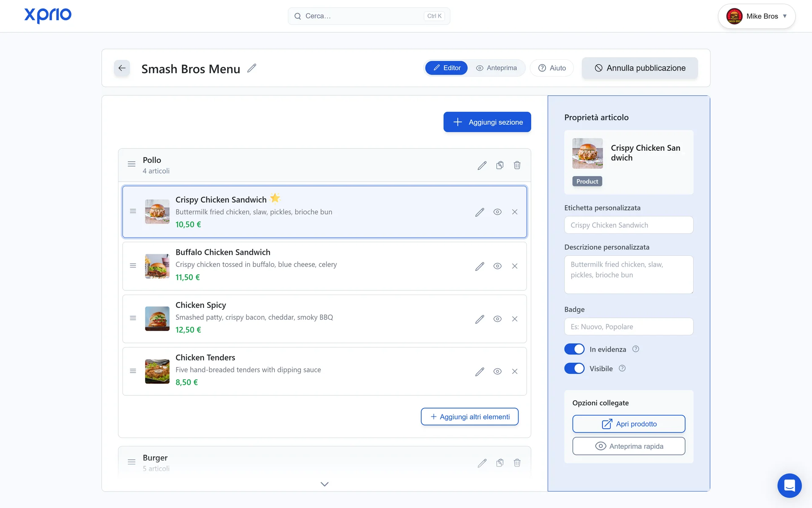Screen dimensions: 812x508
Task: Toggle visibility of Chicken Spicy
Action: pos(497,319)
